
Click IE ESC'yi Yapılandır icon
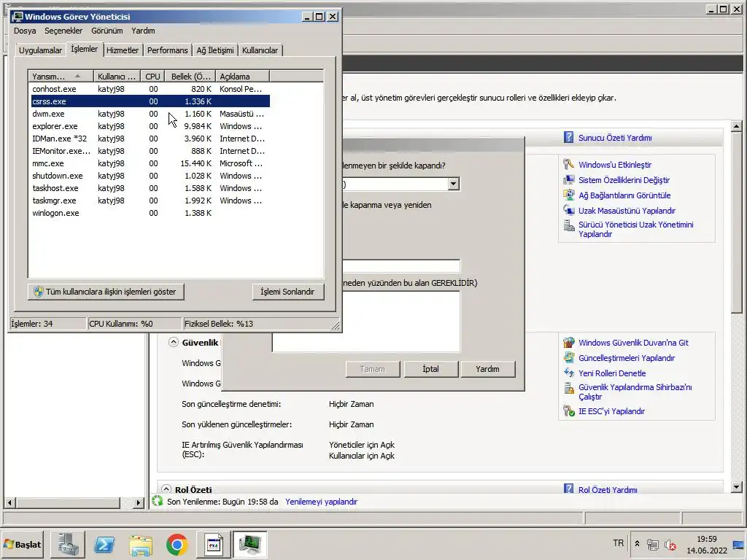(x=568, y=411)
